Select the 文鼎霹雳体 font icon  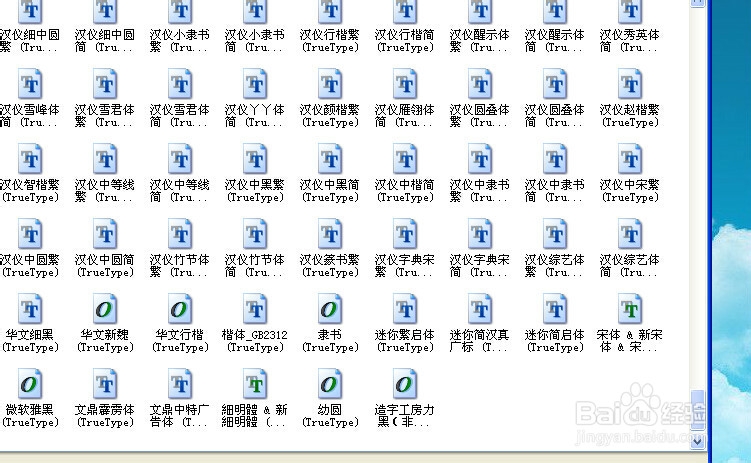(105, 384)
